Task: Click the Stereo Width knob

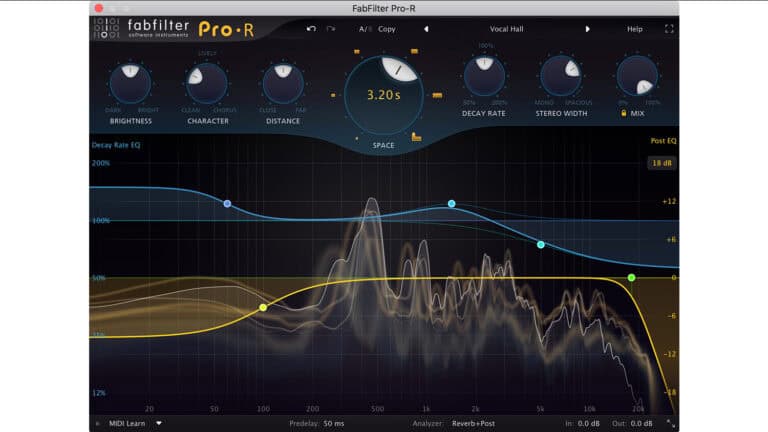Action: pos(561,76)
